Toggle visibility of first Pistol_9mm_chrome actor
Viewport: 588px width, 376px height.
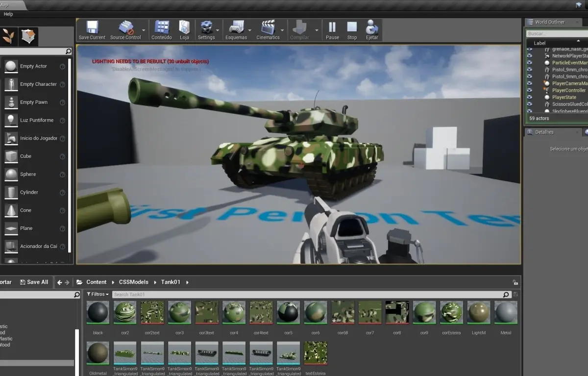[529, 70]
